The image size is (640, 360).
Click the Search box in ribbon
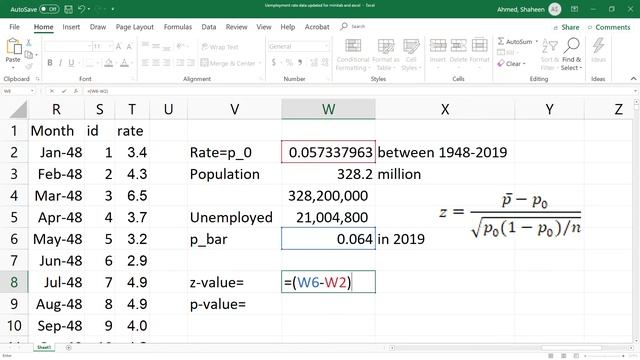point(353,27)
